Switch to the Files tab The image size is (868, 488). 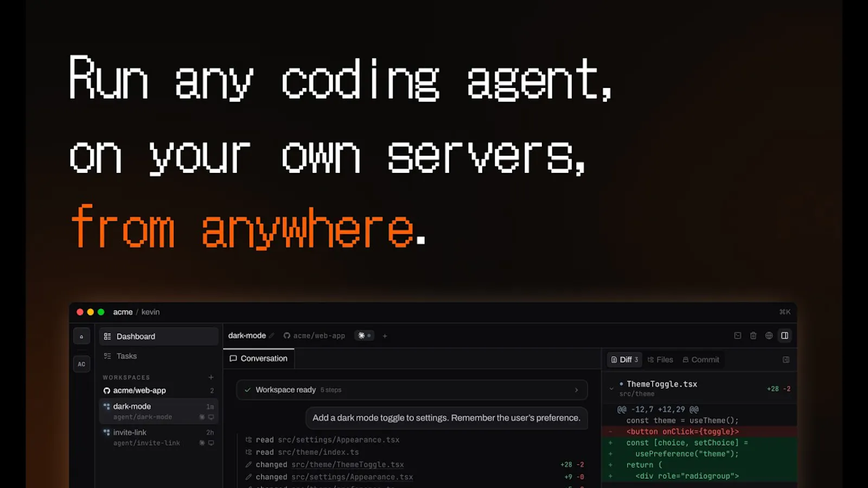coord(660,359)
